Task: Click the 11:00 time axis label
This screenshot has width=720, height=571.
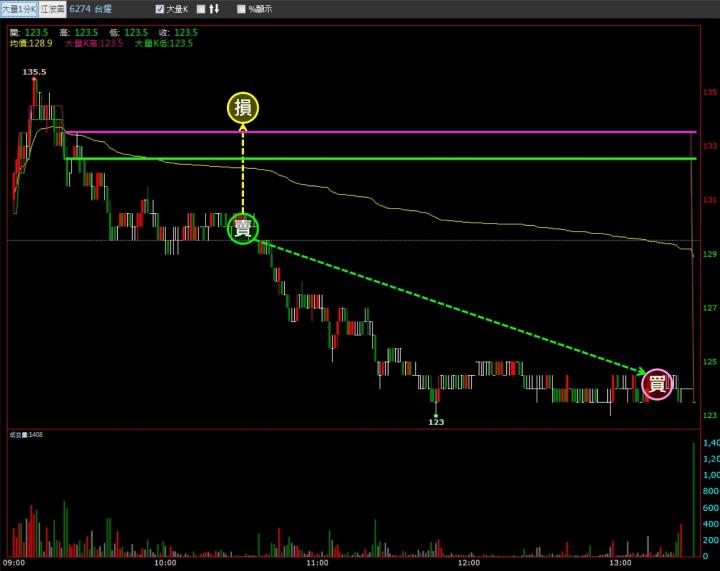Action: pyautogui.click(x=317, y=563)
